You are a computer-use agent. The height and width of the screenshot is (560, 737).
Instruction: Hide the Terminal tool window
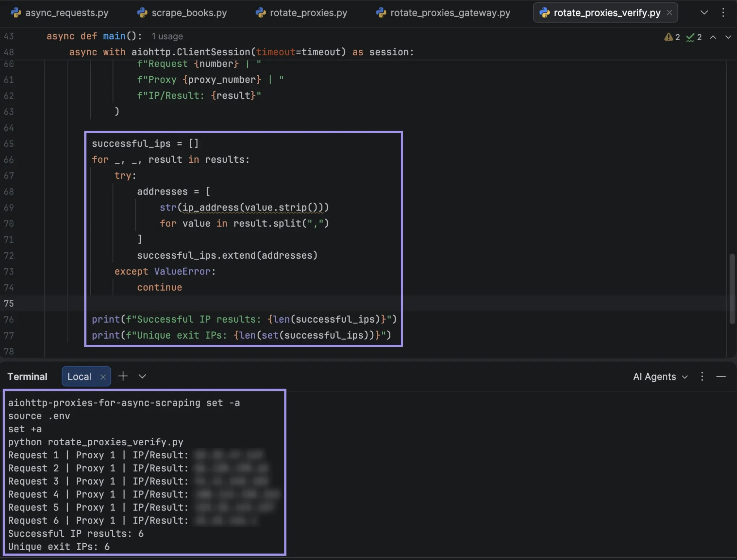tap(721, 376)
